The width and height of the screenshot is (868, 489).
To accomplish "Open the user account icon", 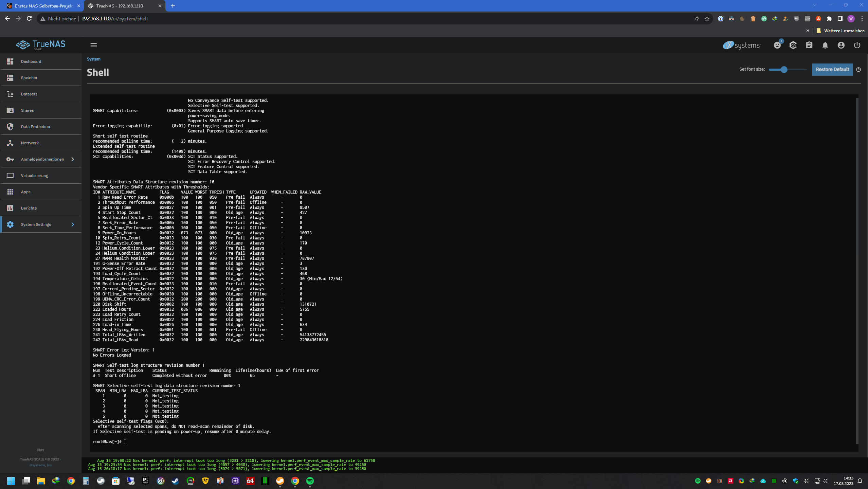I will tap(841, 45).
